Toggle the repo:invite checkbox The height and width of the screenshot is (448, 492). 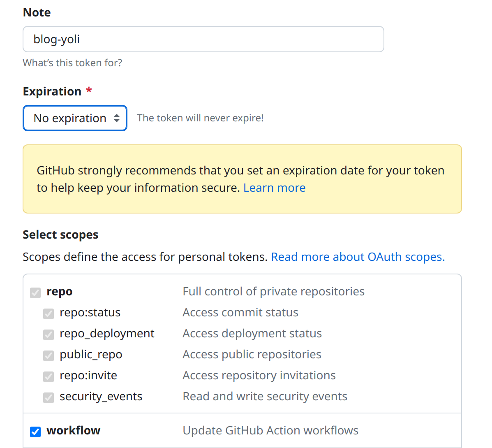click(49, 376)
